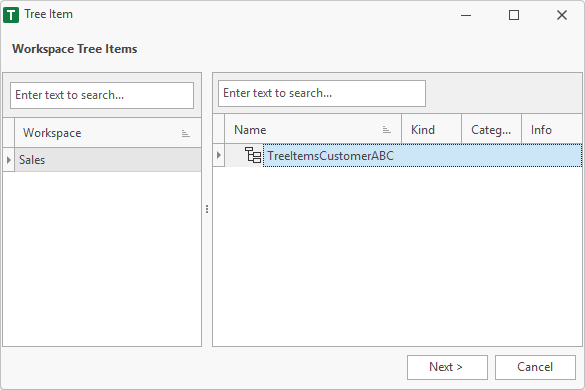
Task: Focus the tree items search text box
Action: click(322, 93)
